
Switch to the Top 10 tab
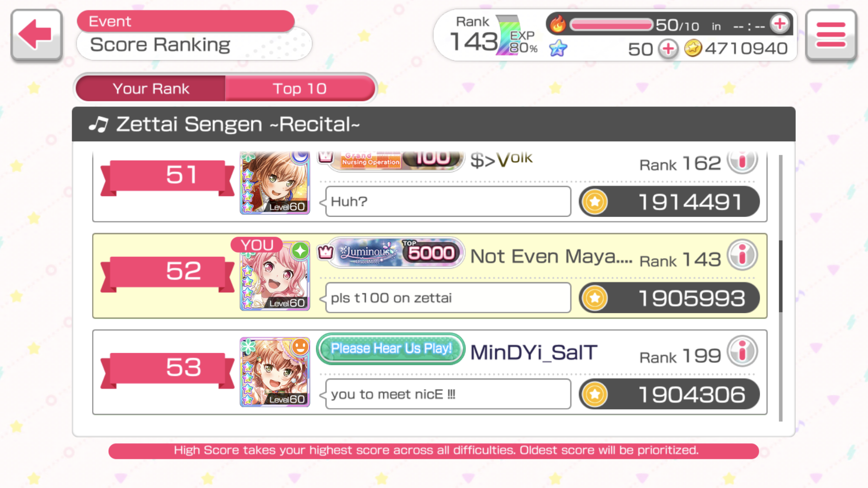click(x=300, y=88)
